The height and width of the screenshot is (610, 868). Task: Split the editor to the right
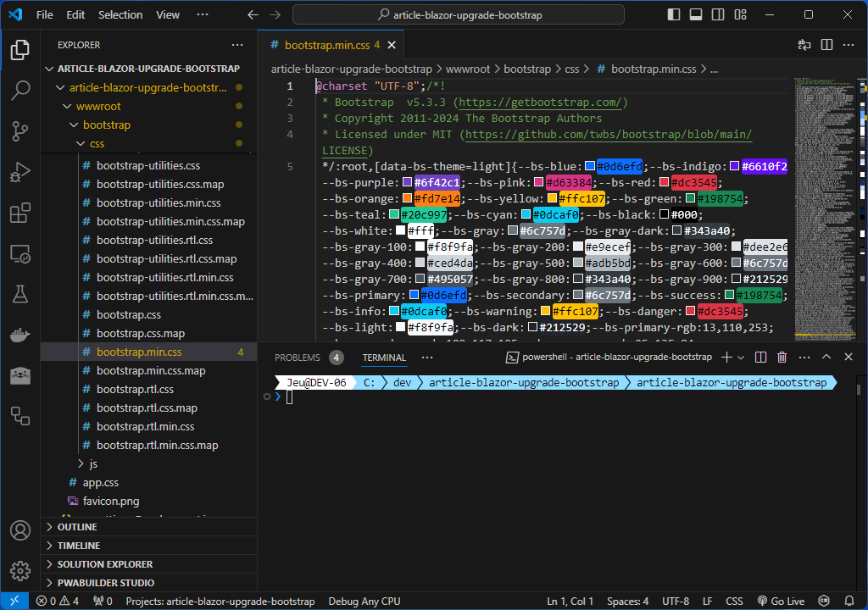[x=826, y=45]
